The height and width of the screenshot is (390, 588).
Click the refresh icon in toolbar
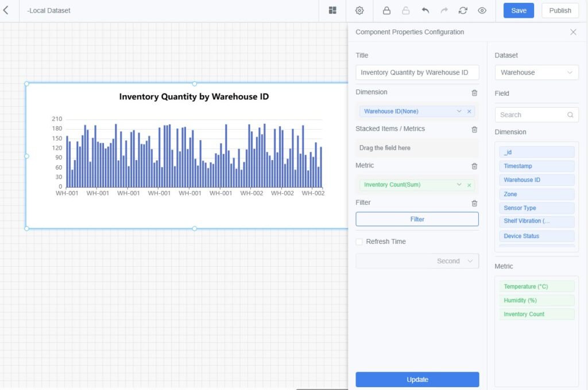(463, 10)
